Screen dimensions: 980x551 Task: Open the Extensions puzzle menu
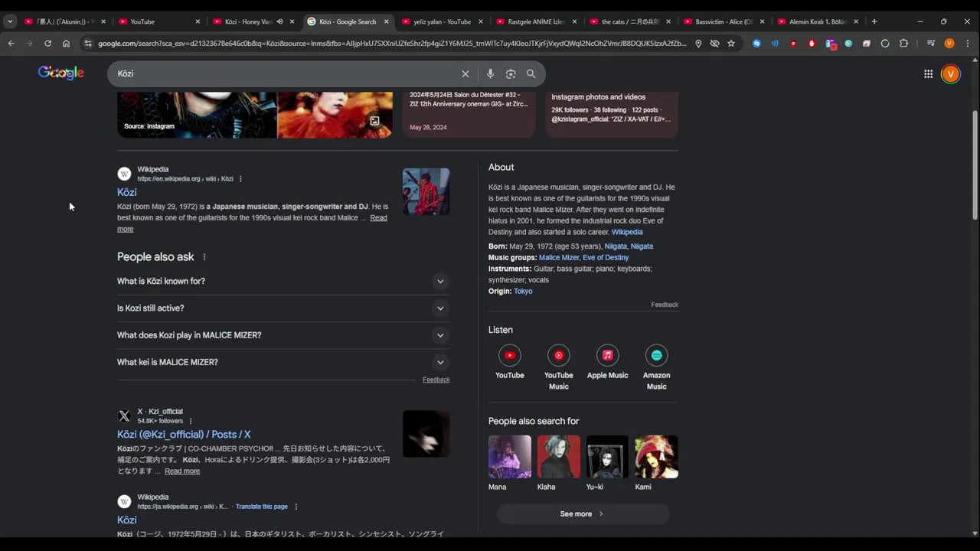coord(903,44)
